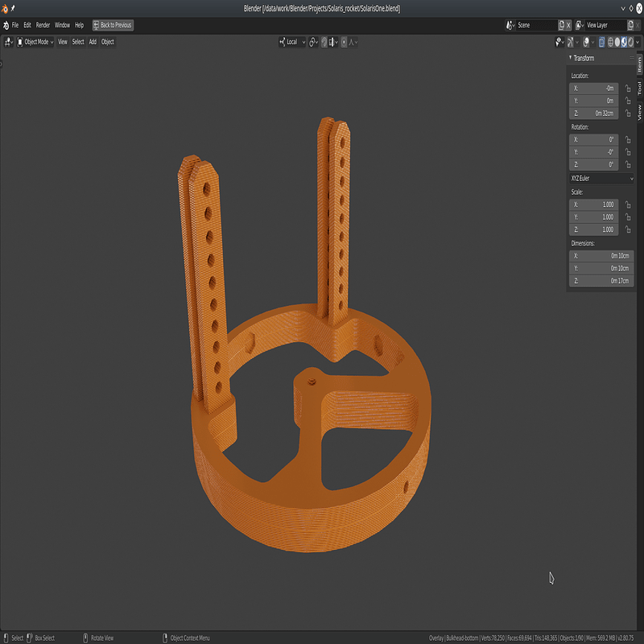
Task: Browse scenes with Scene icon
Action: click(510, 26)
